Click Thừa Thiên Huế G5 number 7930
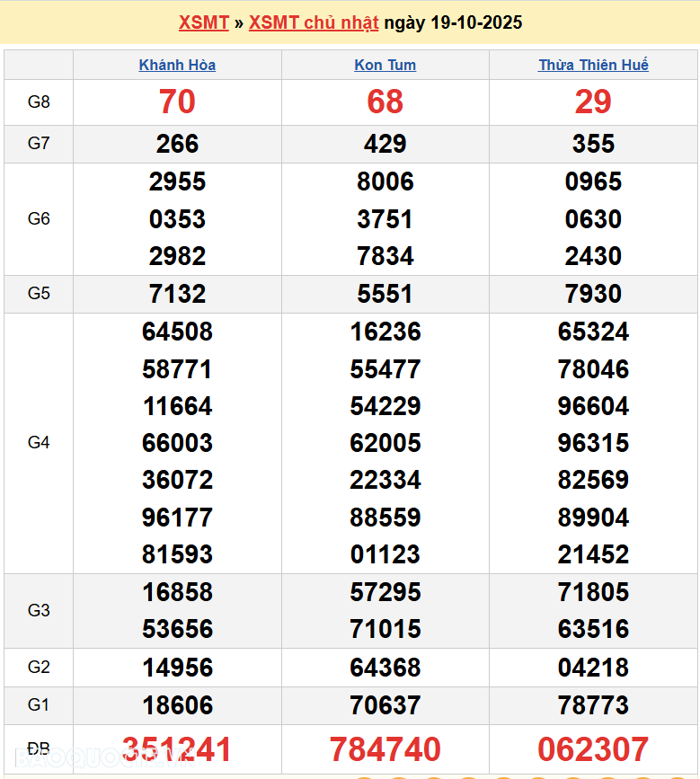The width and height of the screenshot is (700, 779). coord(593,294)
